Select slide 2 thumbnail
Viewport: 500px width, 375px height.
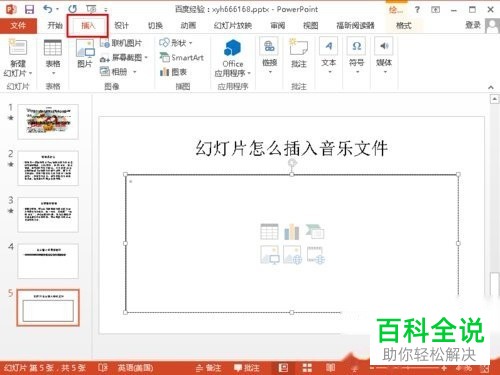point(48,168)
